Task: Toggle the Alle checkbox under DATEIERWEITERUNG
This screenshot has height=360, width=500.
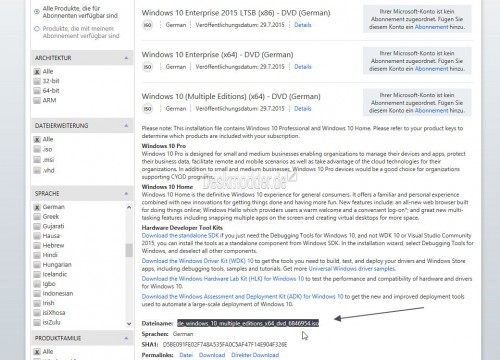Action: (x=37, y=139)
